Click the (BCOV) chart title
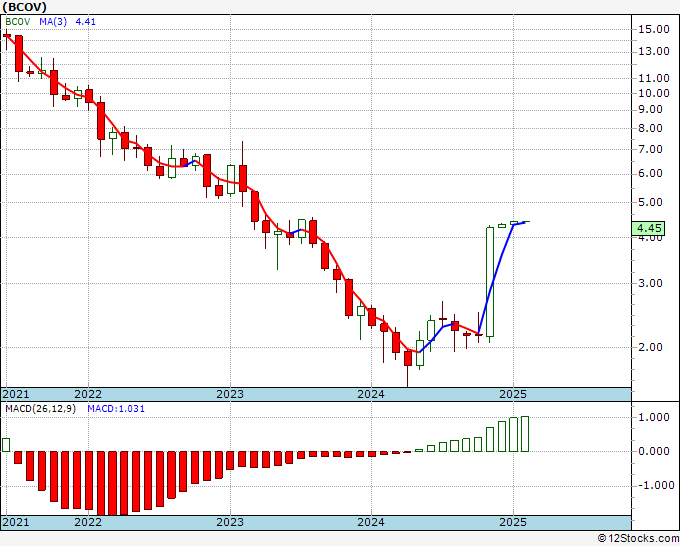Viewport: 680px width, 546px height. click(24, 7)
